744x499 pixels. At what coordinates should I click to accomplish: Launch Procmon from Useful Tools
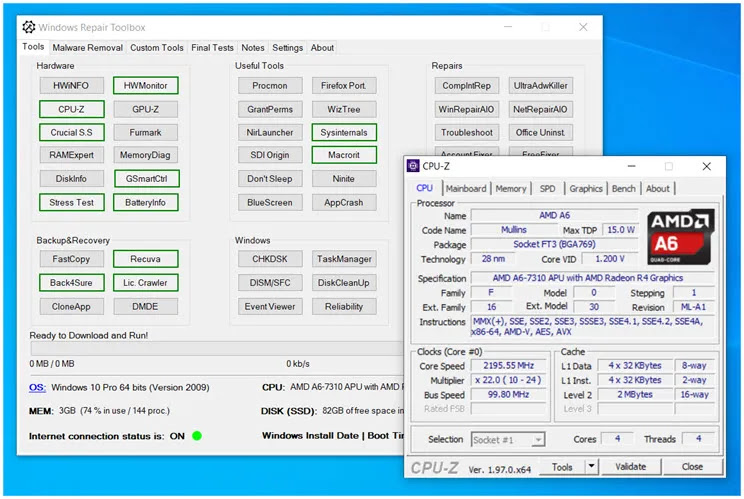point(270,86)
